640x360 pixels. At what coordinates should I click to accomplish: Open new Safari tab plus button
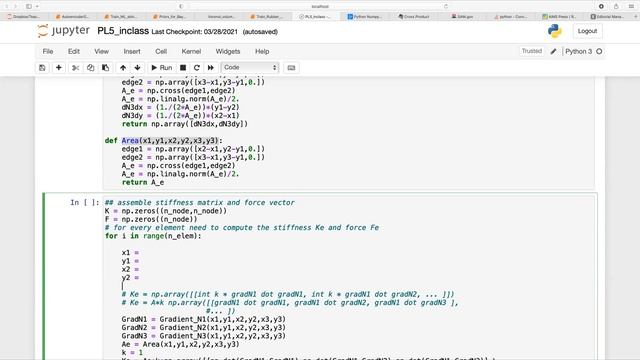coord(636,17)
